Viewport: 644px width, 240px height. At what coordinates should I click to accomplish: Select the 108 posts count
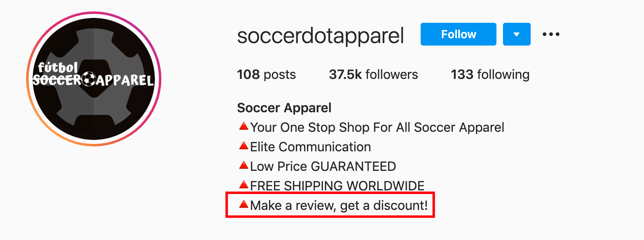(x=267, y=74)
